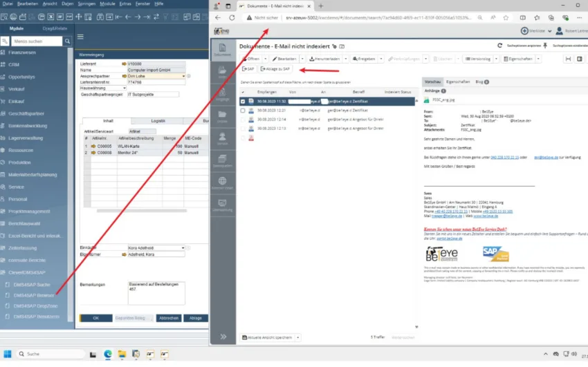Click the volume icon in system tray
This screenshot has width=588, height=367.
point(574,354)
